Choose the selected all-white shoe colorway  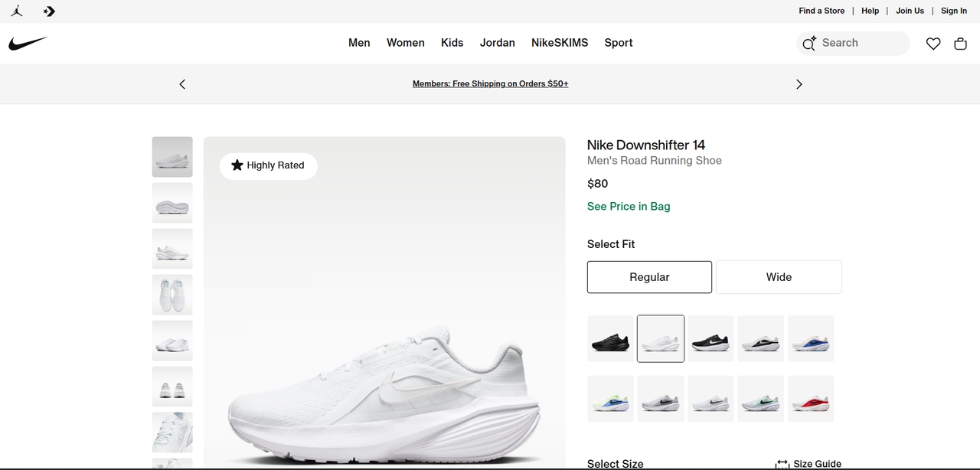pyautogui.click(x=661, y=338)
